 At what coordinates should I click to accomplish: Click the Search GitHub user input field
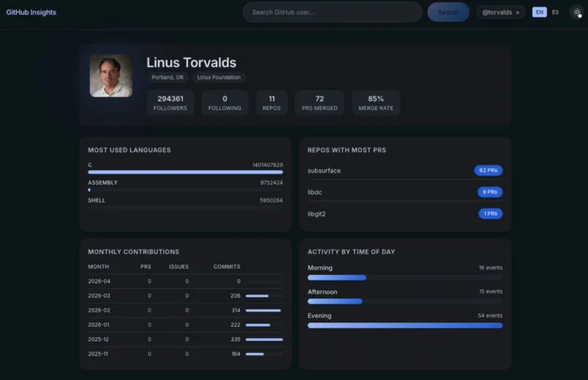pos(332,12)
